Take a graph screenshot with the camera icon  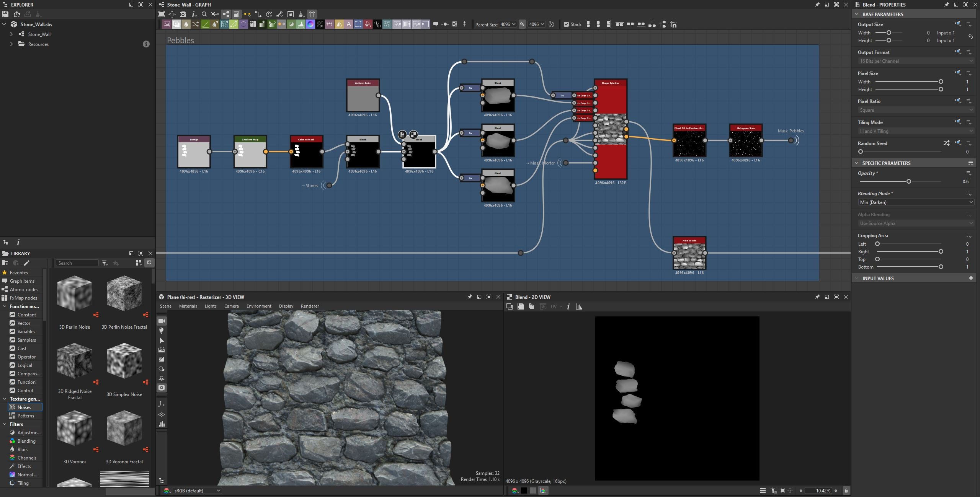coord(183,14)
